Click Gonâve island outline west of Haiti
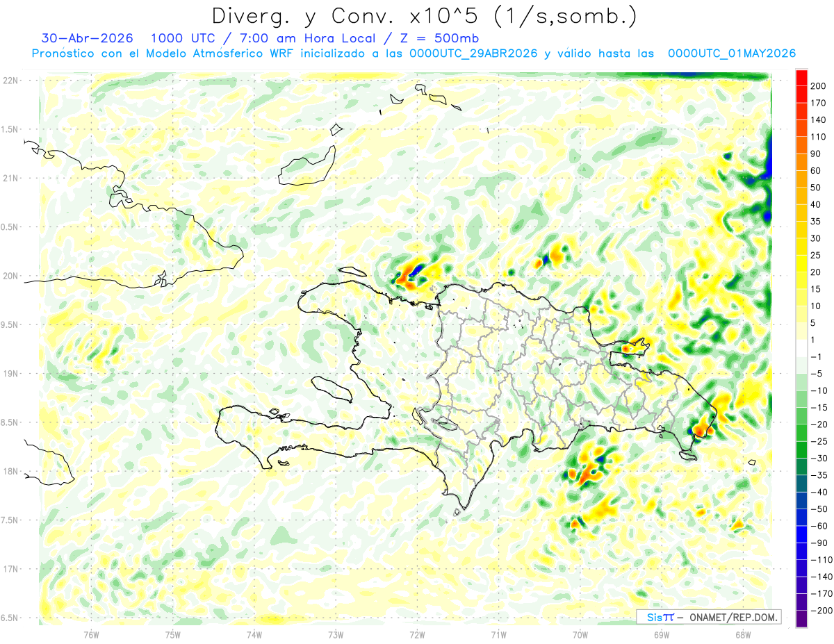Image resolution: width=834 pixels, height=644 pixels. pos(332,389)
